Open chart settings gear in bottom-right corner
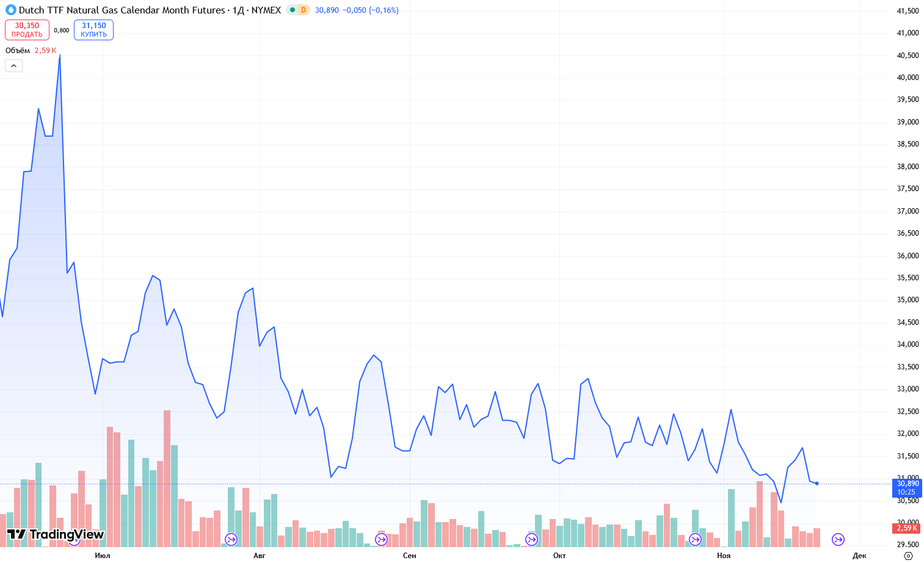The image size is (924, 563). pyautogui.click(x=908, y=556)
